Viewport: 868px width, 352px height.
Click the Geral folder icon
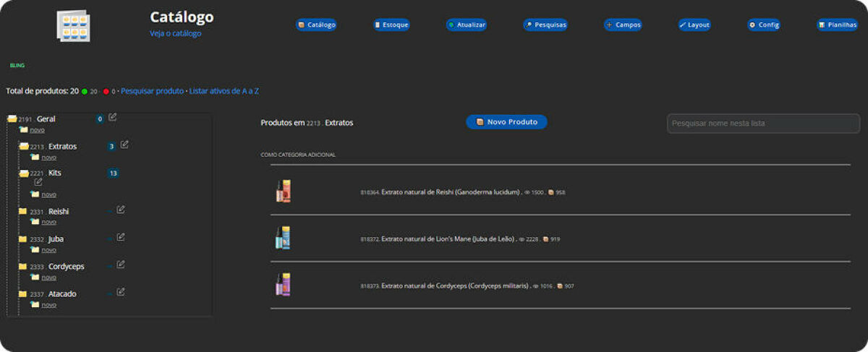12,119
